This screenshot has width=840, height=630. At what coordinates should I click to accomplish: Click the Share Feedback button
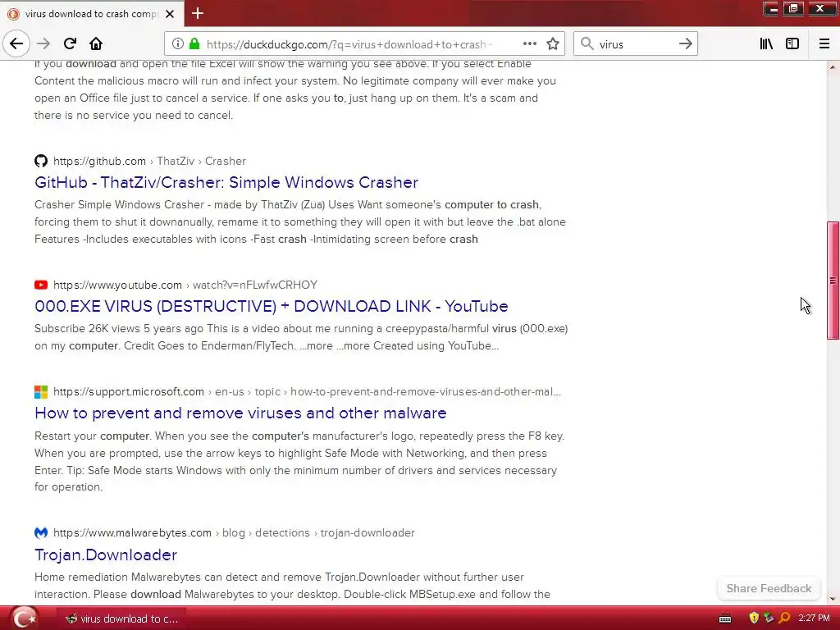click(x=769, y=588)
